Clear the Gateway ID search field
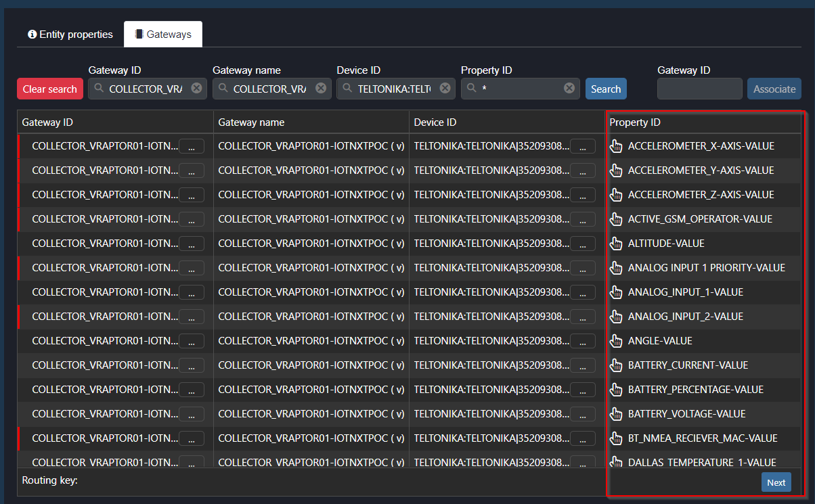Screen dimensions: 815x504 [x=196, y=89]
